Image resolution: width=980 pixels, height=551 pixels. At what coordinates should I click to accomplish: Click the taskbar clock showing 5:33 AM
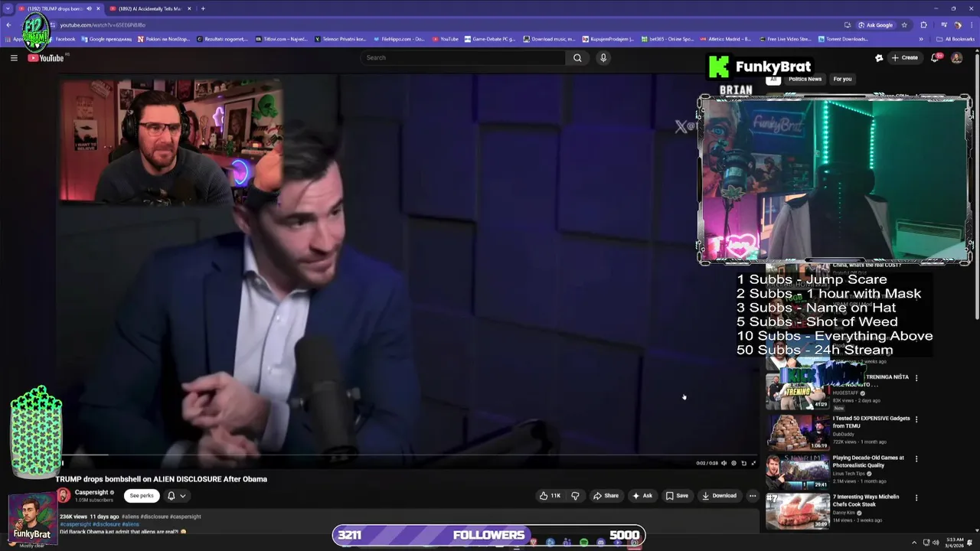[x=954, y=542]
